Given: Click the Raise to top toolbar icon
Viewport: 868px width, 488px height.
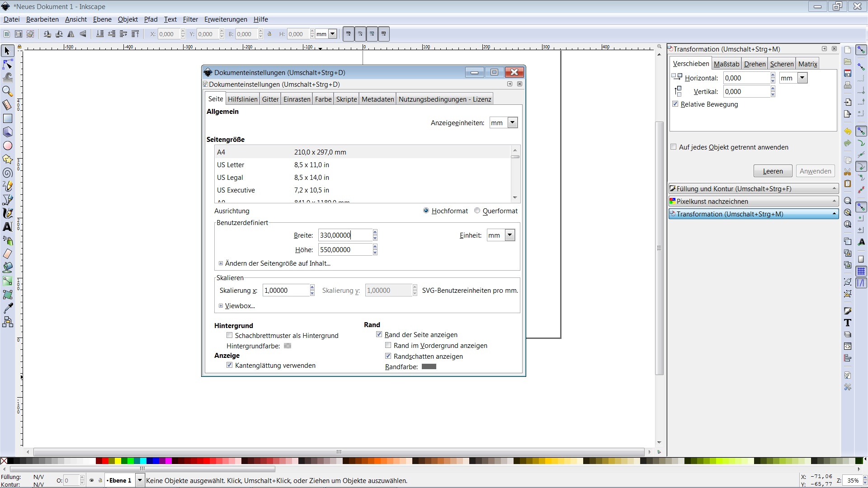Looking at the screenshot, I should [x=135, y=34].
